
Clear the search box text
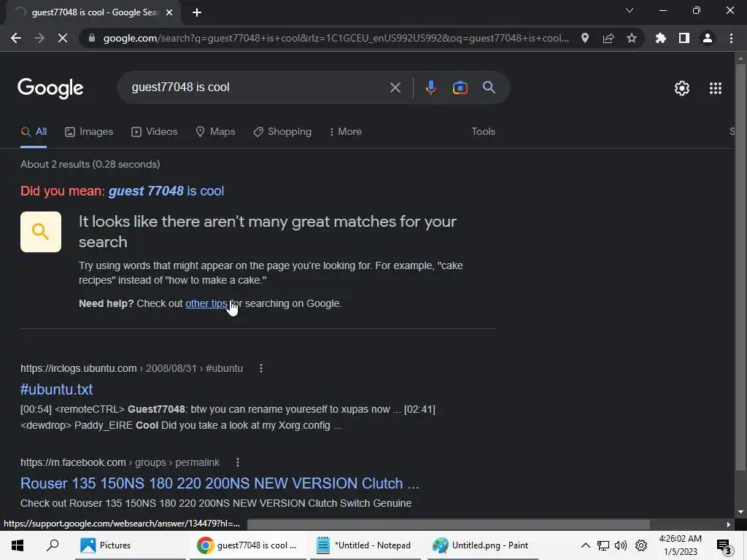click(x=395, y=87)
